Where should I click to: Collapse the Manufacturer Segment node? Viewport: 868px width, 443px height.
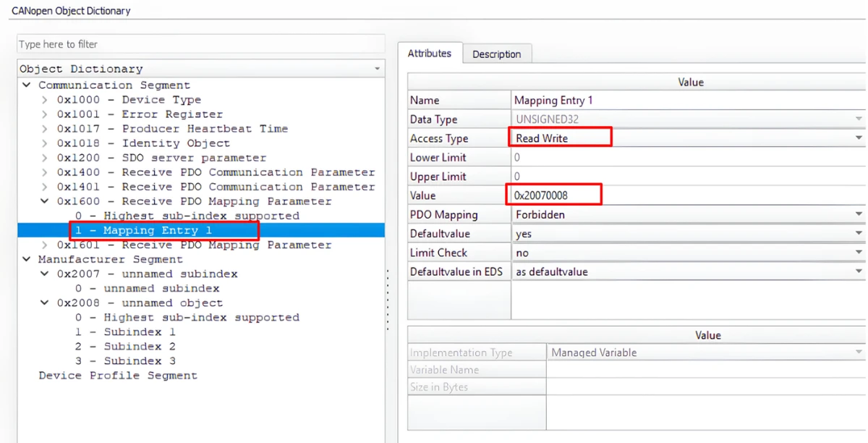click(x=27, y=259)
